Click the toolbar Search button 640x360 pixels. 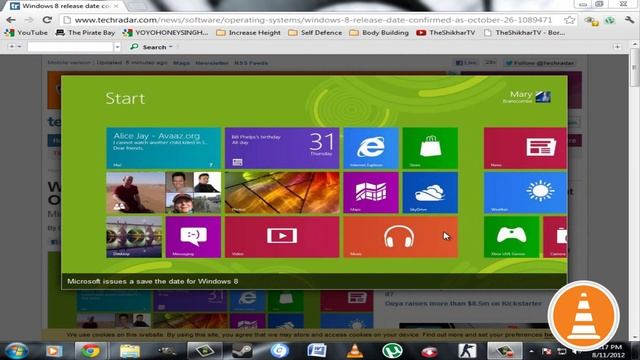151,47
